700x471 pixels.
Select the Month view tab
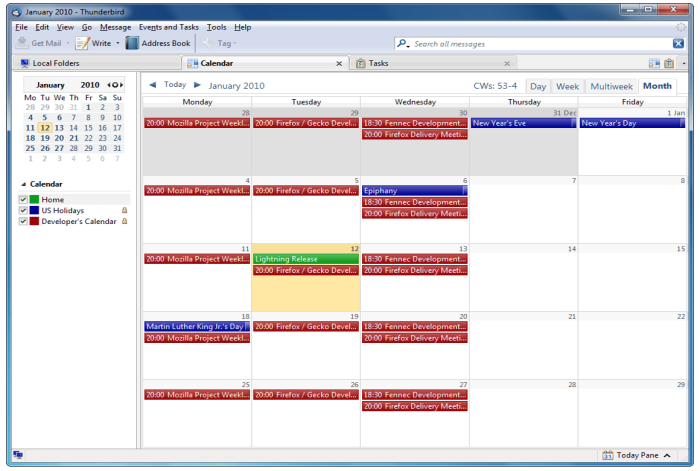657,86
